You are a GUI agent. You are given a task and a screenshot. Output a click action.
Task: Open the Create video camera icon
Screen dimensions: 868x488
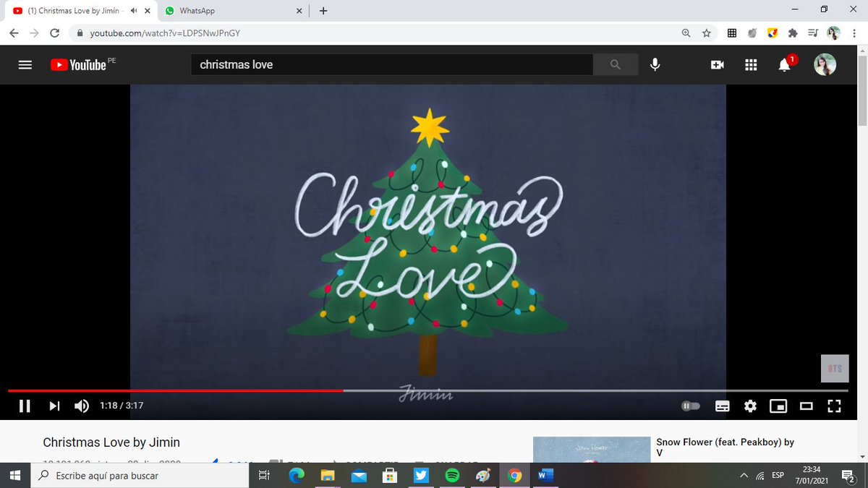point(718,64)
